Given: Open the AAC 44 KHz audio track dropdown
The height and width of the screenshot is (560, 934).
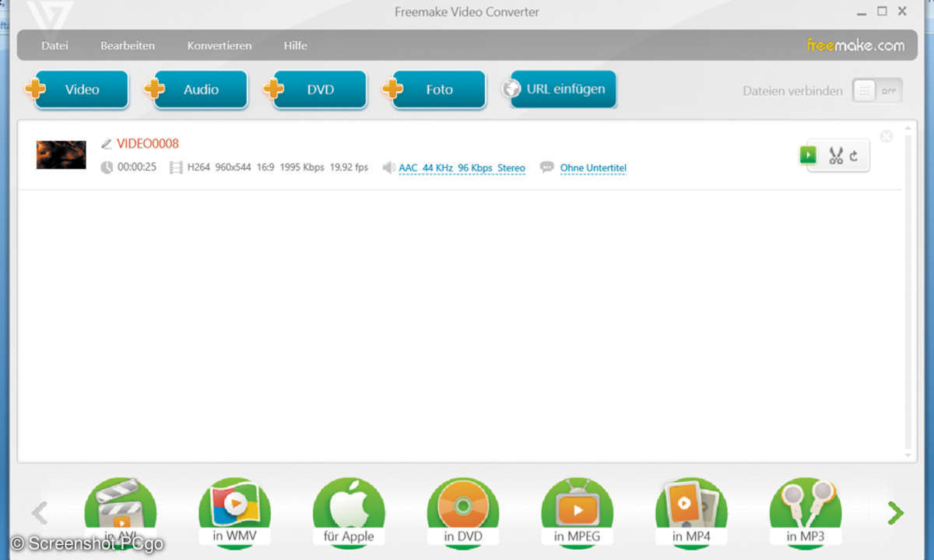Looking at the screenshot, I should tap(462, 168).
